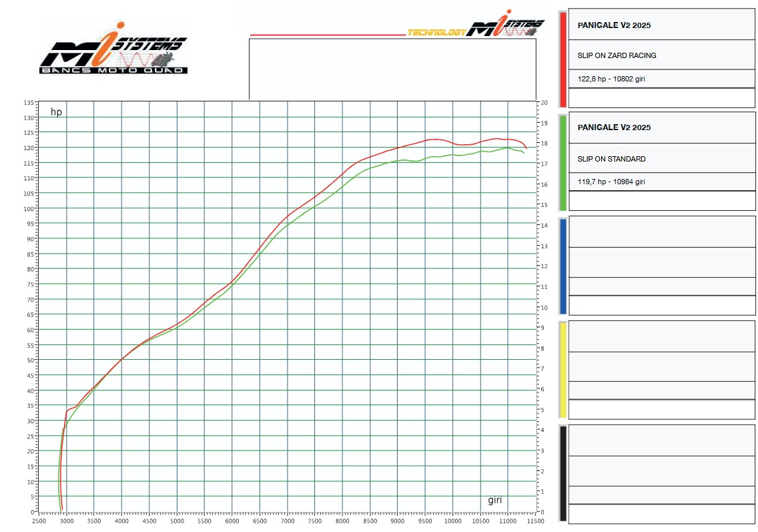Viewport: 758px width, 532px height.
Task: Click the hp axis label on chart
Action: click(56, 112)
